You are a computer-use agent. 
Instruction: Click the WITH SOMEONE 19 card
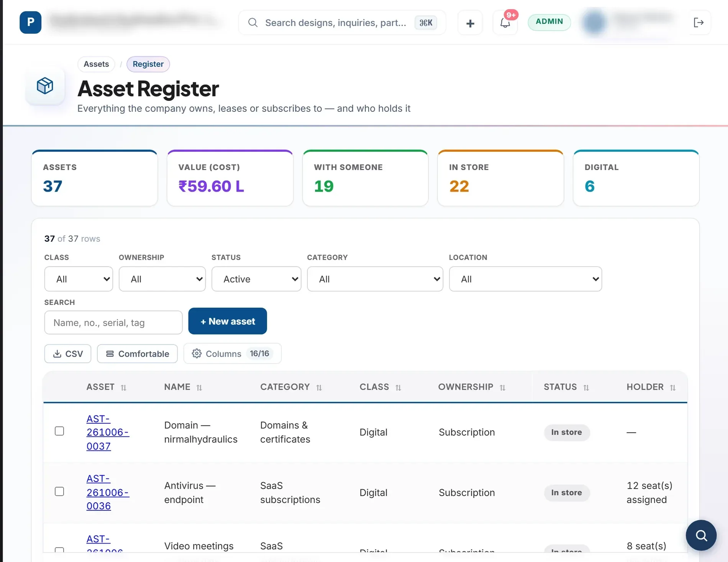click(365, 178)
